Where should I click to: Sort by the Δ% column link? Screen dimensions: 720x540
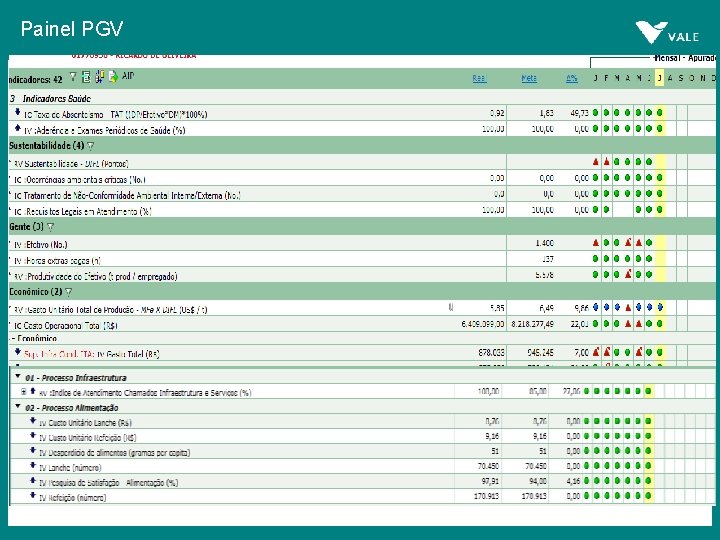click(x=572, y=79)
